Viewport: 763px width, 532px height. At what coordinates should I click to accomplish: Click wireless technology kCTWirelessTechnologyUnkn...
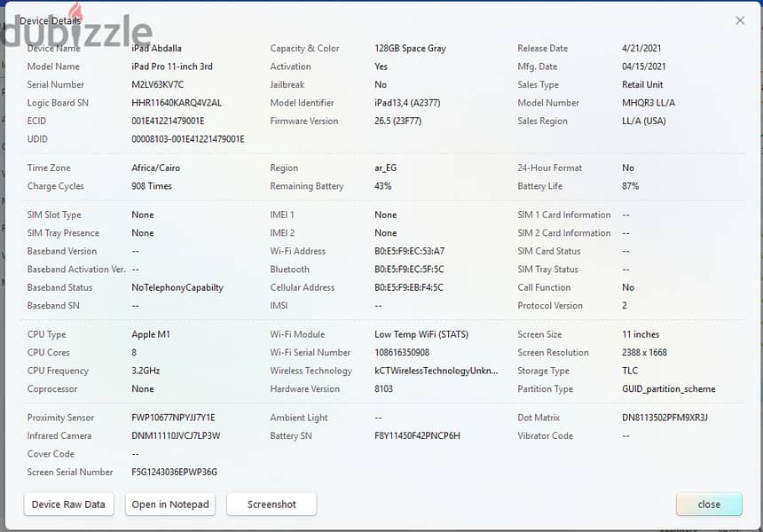click(x=436, y=371)
